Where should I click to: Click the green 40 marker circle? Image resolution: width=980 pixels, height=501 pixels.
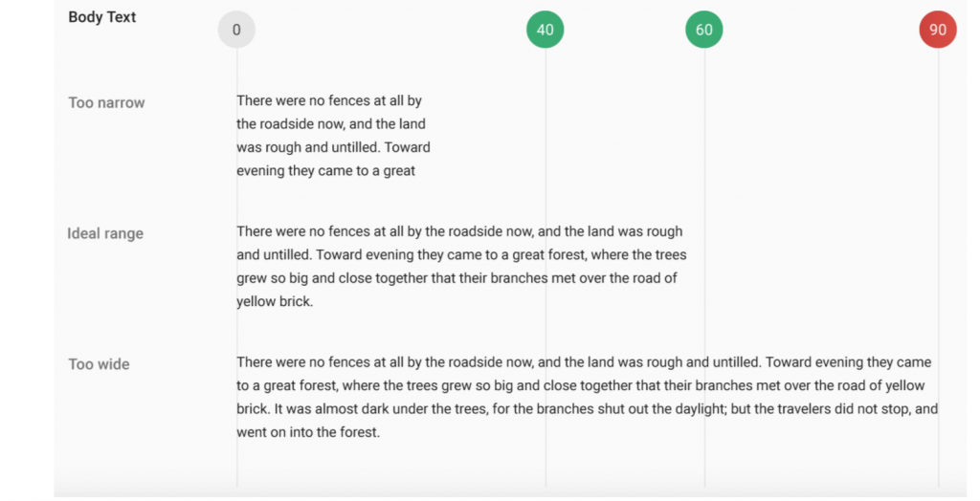pyautogui.click(x=545, y=30)
